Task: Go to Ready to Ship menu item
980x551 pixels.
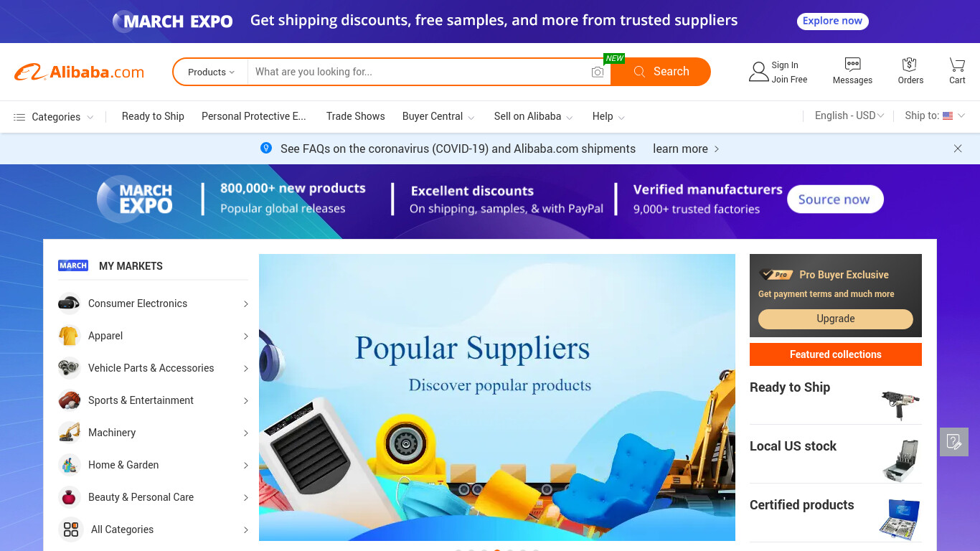Action: pos(153,116)
